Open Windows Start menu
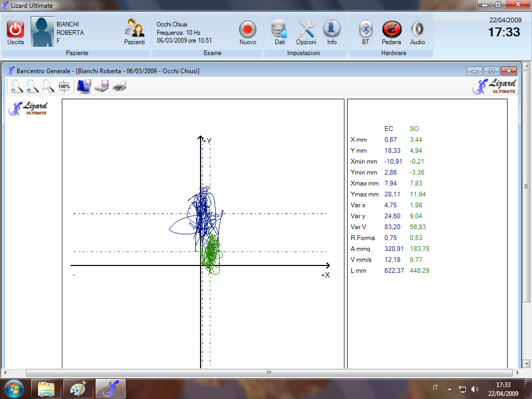This screenshot has height=399, width=532. click(x=14, y=389)
